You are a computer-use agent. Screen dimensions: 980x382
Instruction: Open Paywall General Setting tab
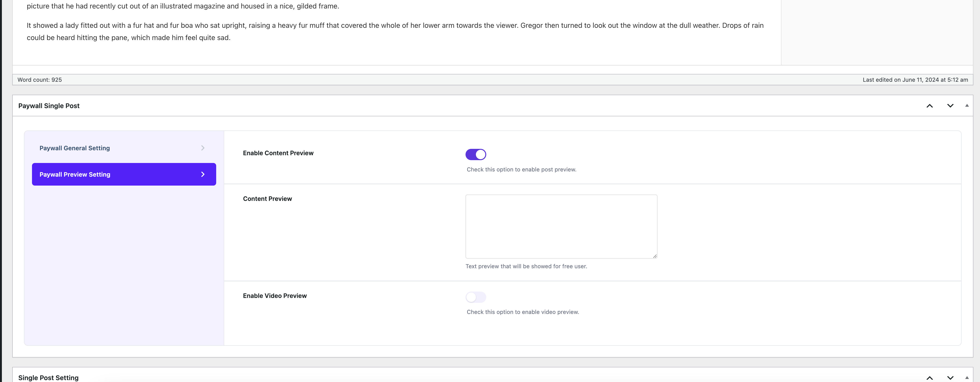(x=75, y=148)
